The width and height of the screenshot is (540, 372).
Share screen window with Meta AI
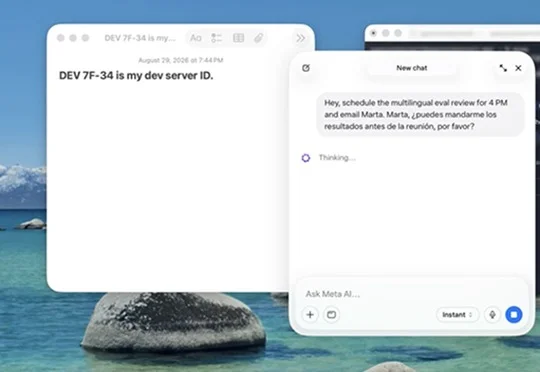point(331,314)
